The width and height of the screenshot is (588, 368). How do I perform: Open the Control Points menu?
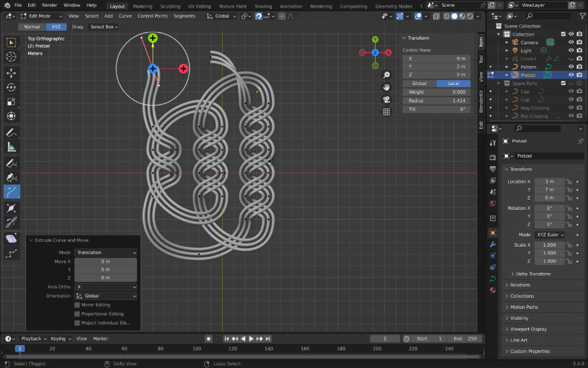coord(152,16)
